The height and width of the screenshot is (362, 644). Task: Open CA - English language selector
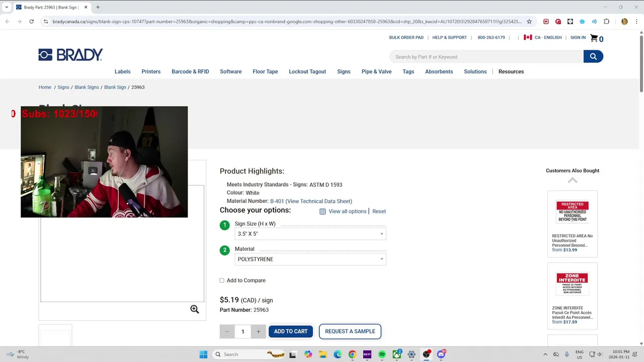click(548, 38)
